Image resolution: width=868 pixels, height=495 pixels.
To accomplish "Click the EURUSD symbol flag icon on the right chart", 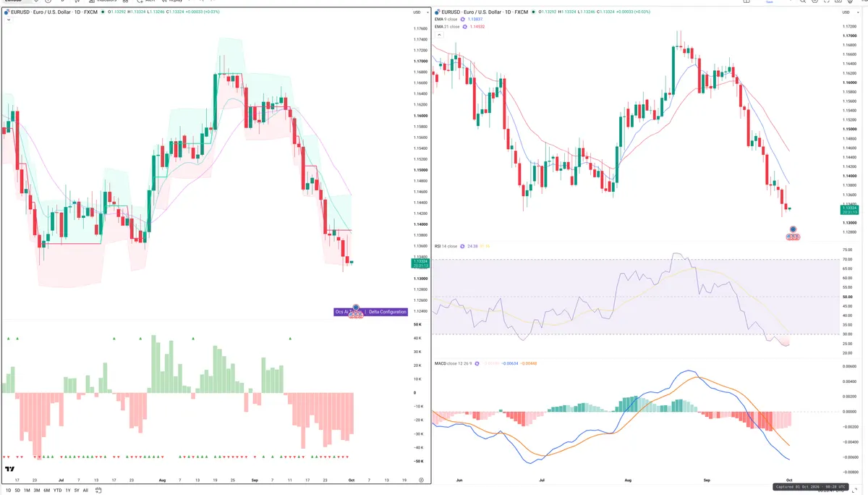I will click(x=437, y=12).
